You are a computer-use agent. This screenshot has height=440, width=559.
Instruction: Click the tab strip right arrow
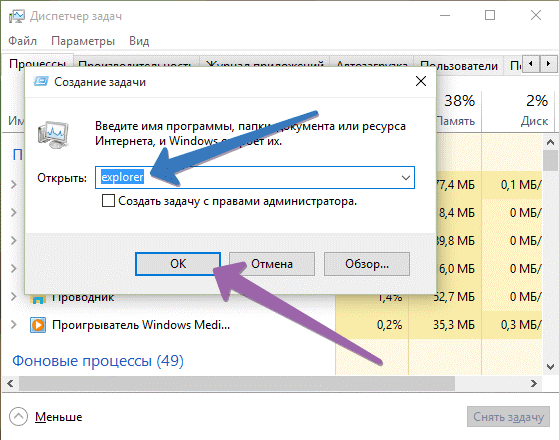pyautogui.click(x=548, y=64)
